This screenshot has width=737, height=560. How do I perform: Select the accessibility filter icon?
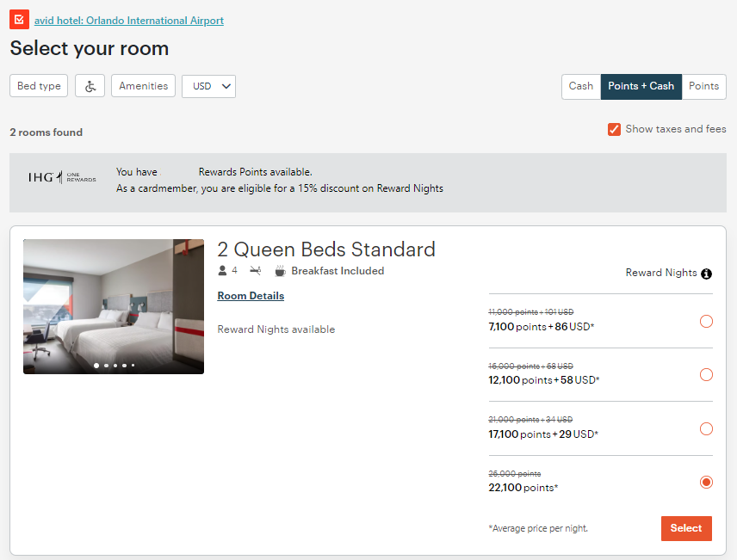(90, 85)
